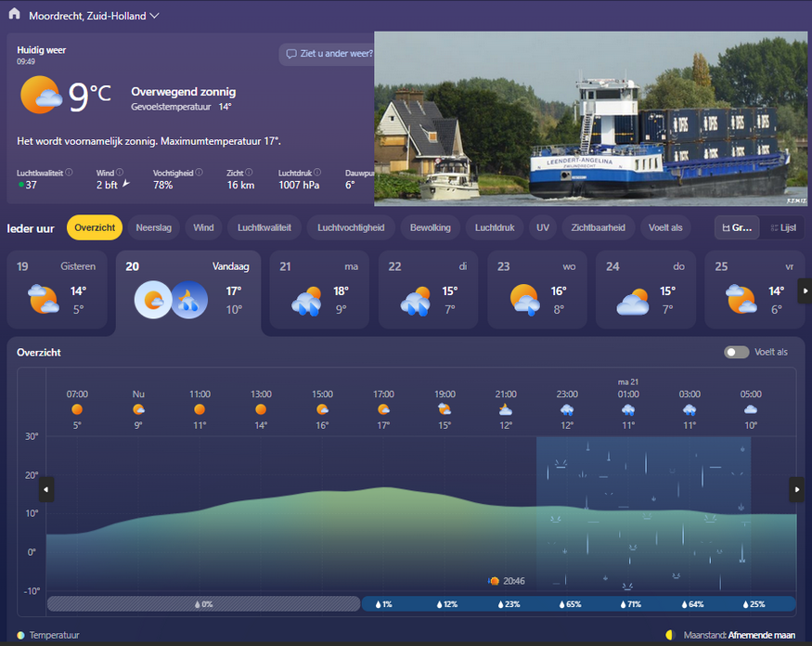Switch to the Neerslag tab
This screenshot has width=812, height=646.
pyautogui.click(x=154, y=227)
